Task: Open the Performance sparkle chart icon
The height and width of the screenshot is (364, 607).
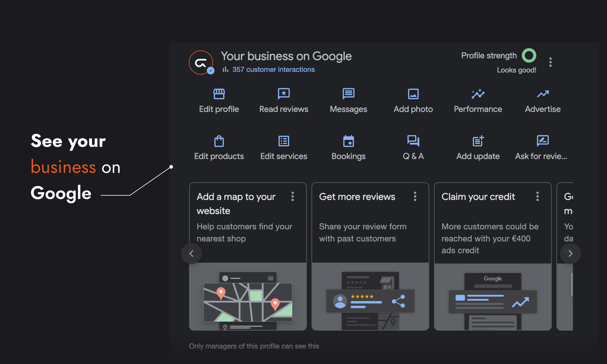Action: (x=478, y=94)
